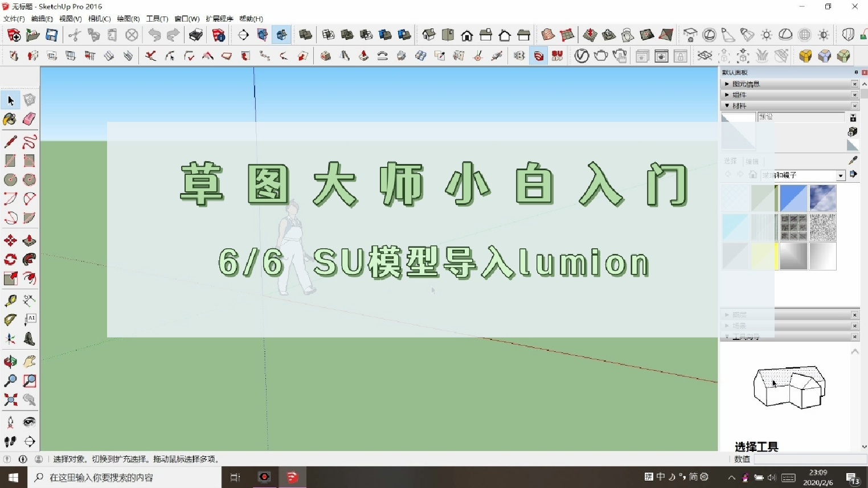
Task: Open the 相机(C) menu
Action: pos(99,19)
